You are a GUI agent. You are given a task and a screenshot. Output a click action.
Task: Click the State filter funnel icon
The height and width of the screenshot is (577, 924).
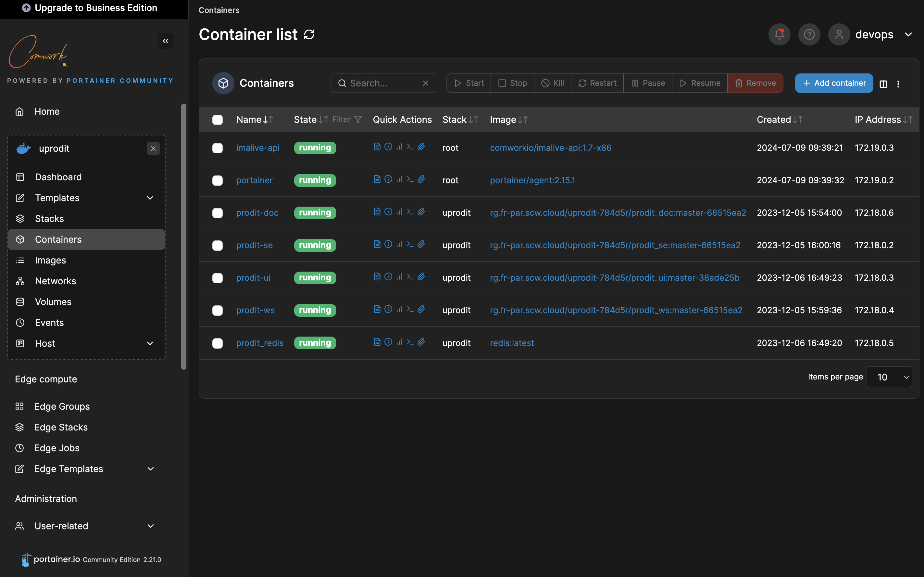click(x=358, y=120)
